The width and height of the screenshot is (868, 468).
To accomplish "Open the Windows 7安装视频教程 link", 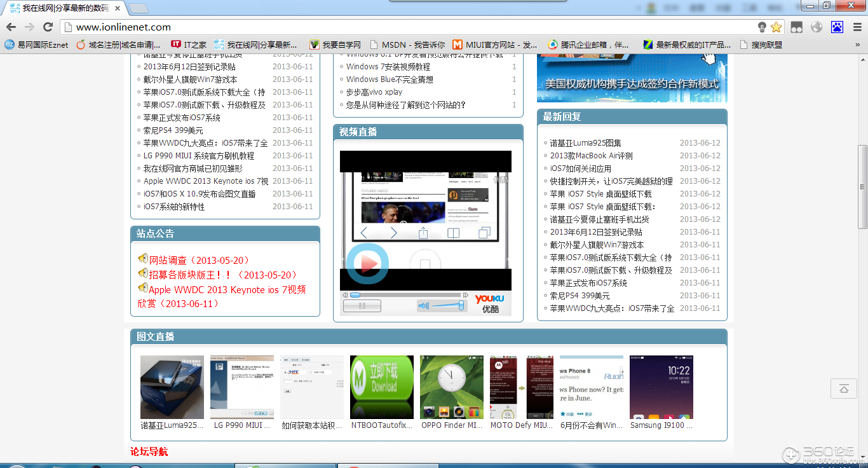I will pos(388,67).
